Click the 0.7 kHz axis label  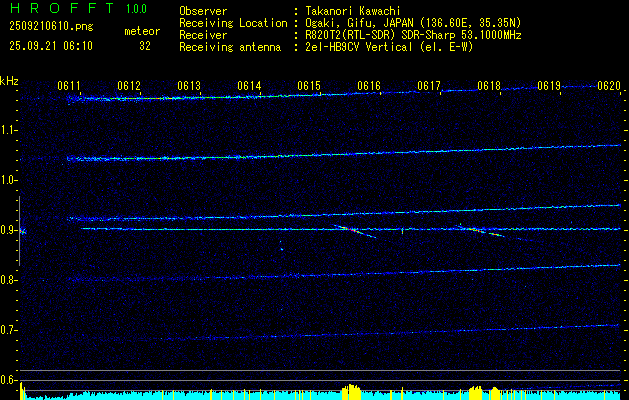click(x=8, y=330)
